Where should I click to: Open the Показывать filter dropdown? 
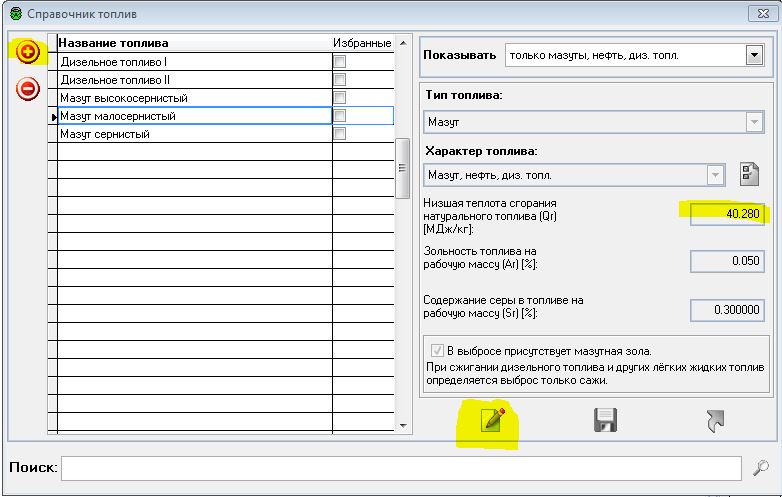click(x=754, y=56)
